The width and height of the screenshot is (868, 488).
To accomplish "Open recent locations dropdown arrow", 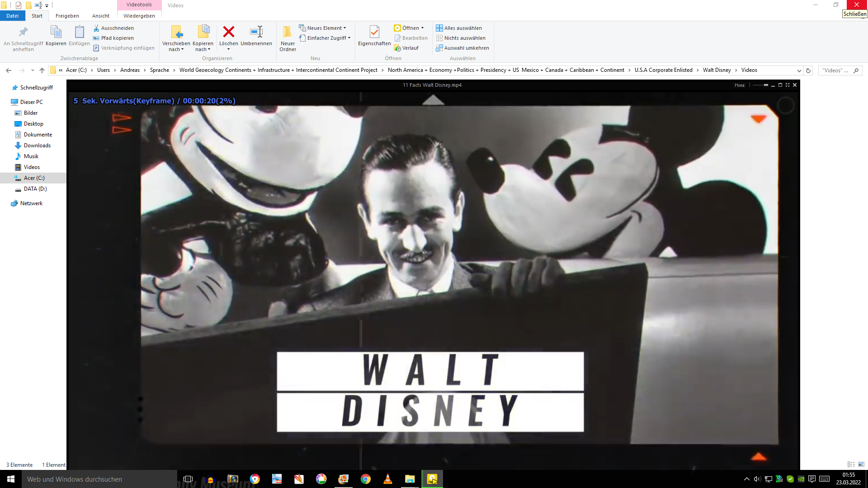I will pyautogui.click(x=33, y=70).
